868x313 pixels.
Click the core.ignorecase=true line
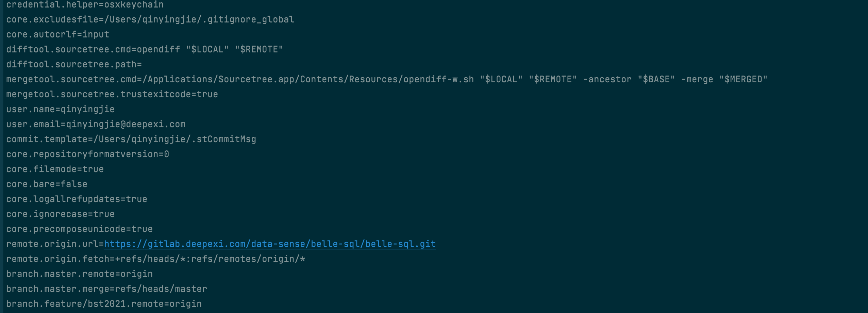pos(60,214)
